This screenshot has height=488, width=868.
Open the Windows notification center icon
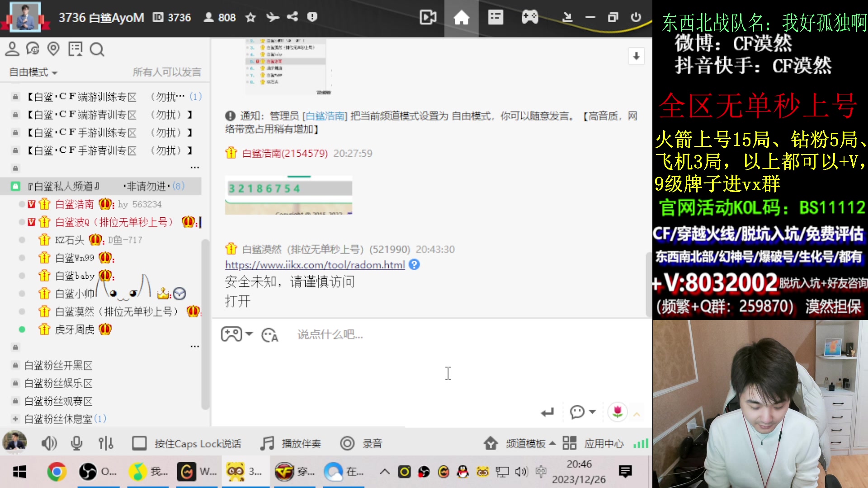click(626, 472)
